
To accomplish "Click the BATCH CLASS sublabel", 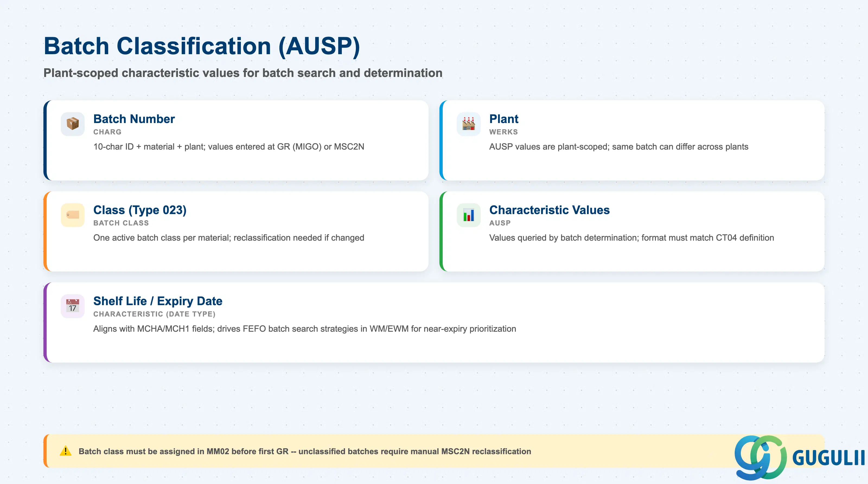I will pos(121,223).
